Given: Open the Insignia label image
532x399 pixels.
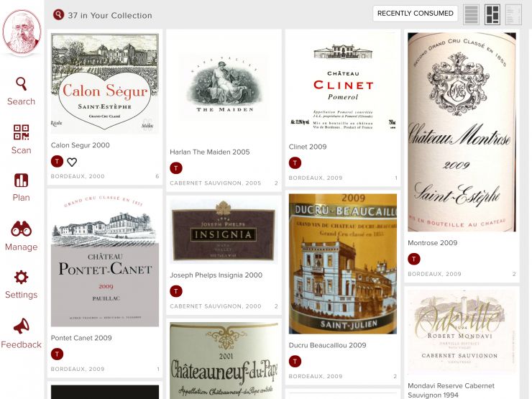Looking at the screenshot, I should pos(224,231).
